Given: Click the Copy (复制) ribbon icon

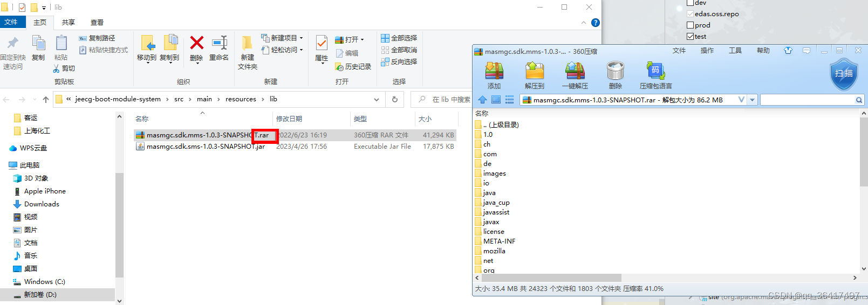Looking at the screenshot, I should [x=38, y=43].
